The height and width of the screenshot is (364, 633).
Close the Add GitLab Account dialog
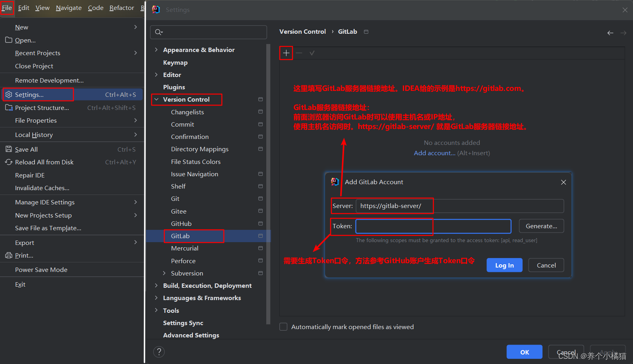[564, 182]
